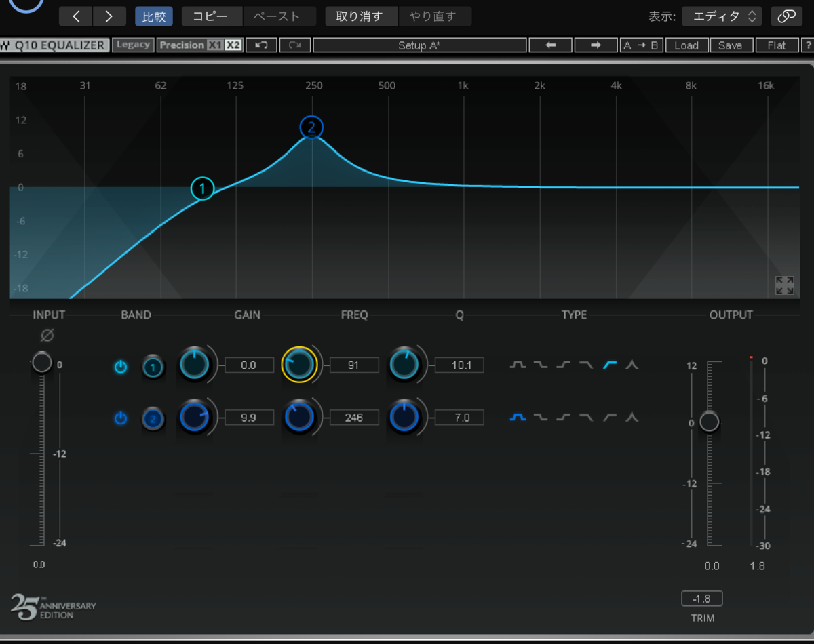Click band 2 gain knob
The width and height of the screenshot is (814, 644).
(195, 418)
